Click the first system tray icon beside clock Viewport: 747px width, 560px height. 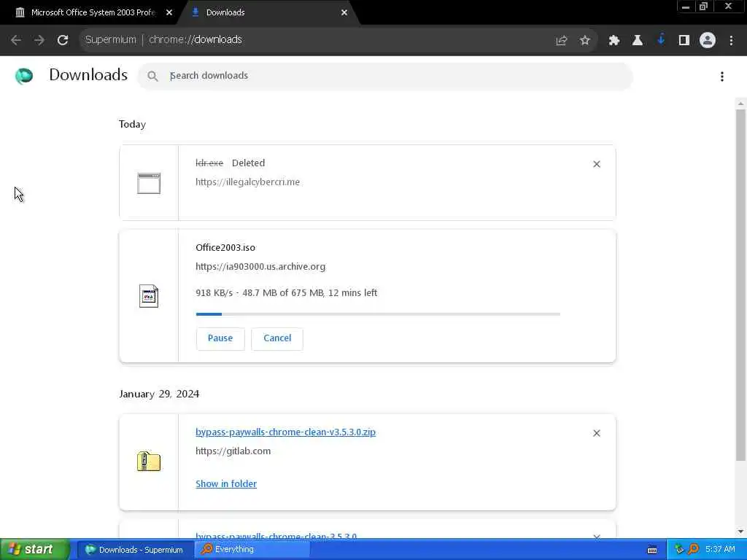coord(679,550)
